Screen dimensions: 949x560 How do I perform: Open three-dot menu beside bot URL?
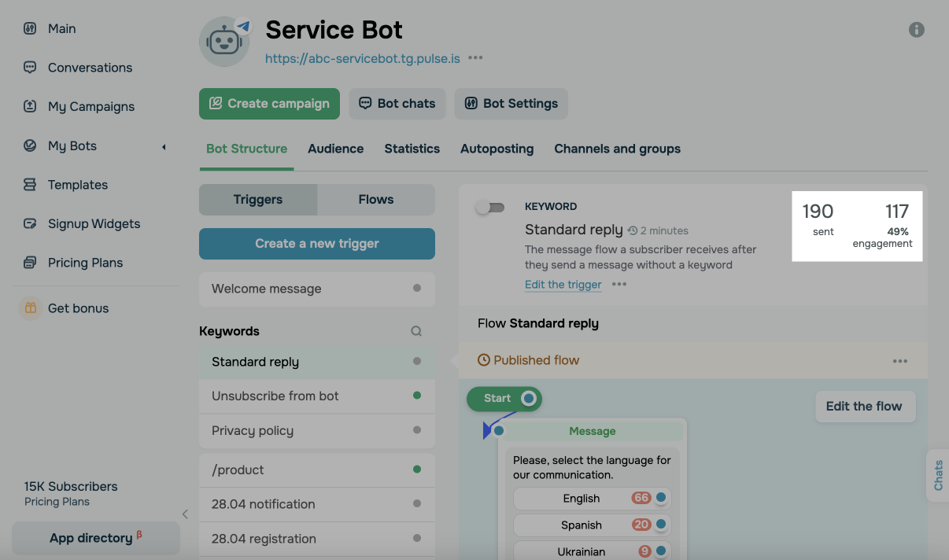475,58
